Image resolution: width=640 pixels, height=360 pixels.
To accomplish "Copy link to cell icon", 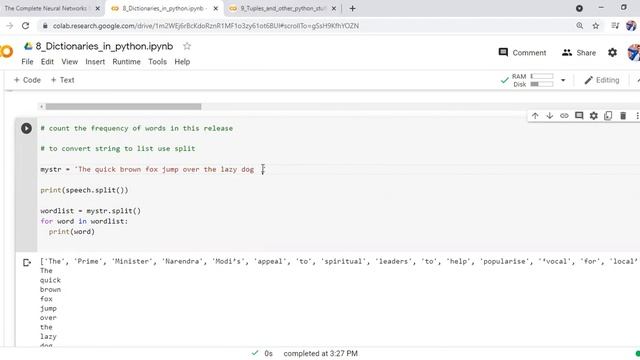I will point(564,116).
